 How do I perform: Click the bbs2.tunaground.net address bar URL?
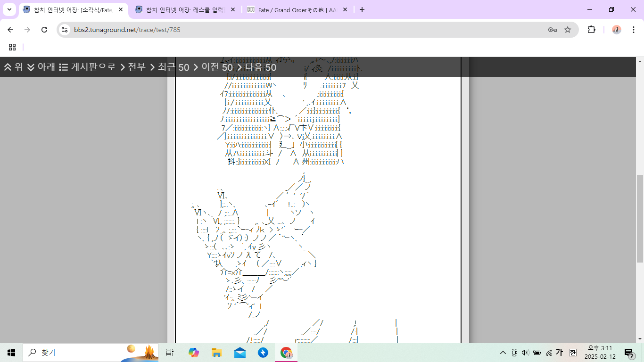127,30
